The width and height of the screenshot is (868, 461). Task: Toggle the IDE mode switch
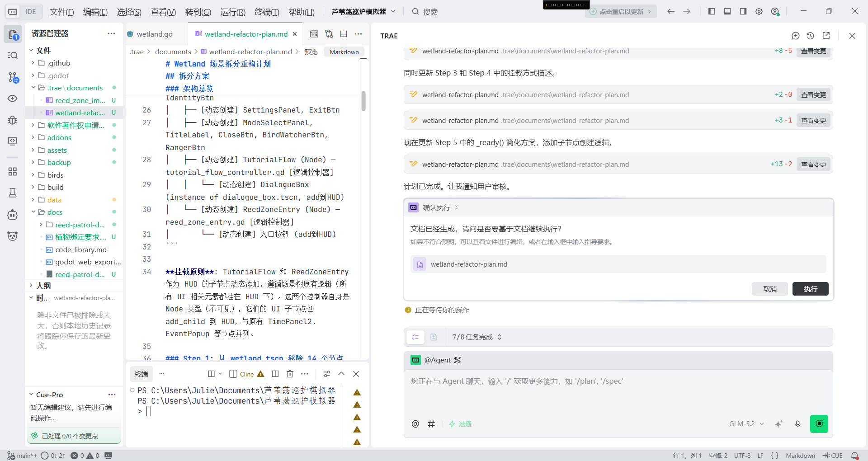click(24, 12)
